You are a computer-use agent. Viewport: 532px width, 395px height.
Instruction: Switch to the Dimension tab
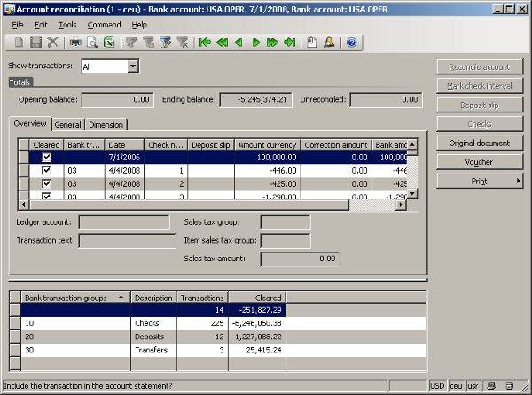tap(106, 125)
